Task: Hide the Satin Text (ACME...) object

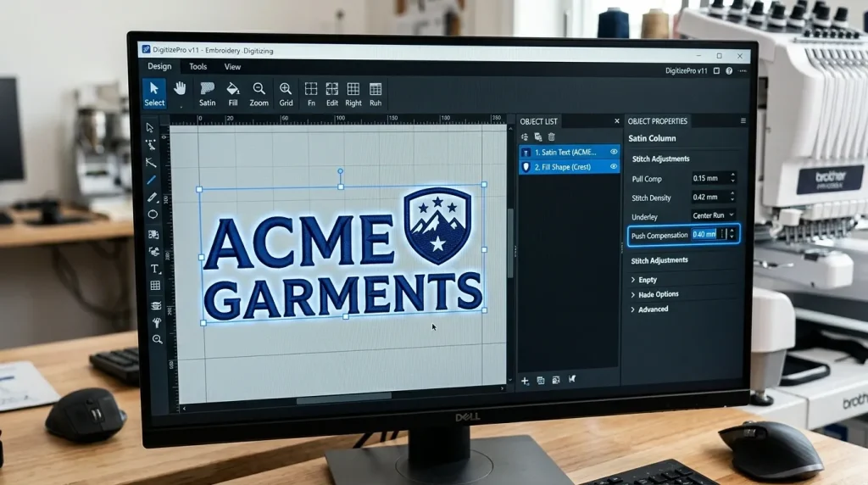Action: (x=614, y=152)
